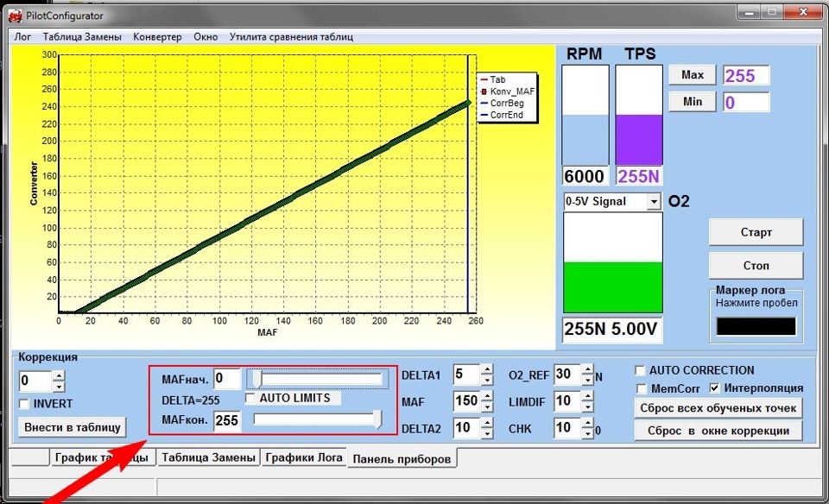
Task: Increase the CHK value
Action: point(587,422)
